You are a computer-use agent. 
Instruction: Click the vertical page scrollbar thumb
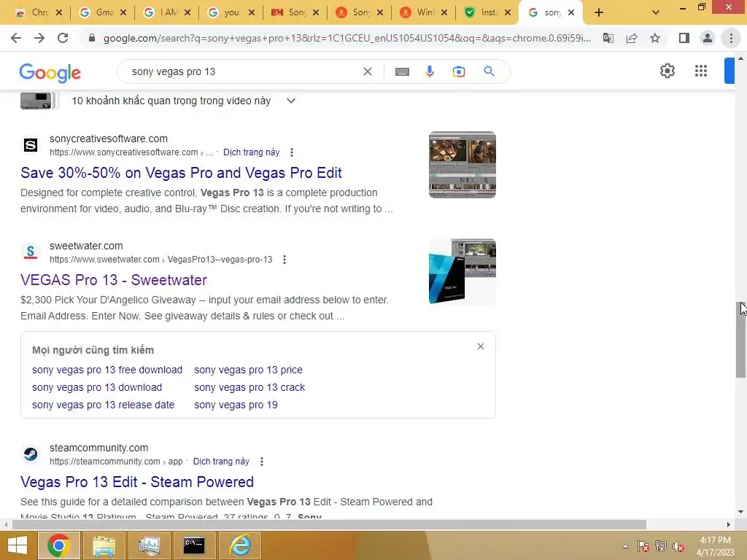click(740, 340)
